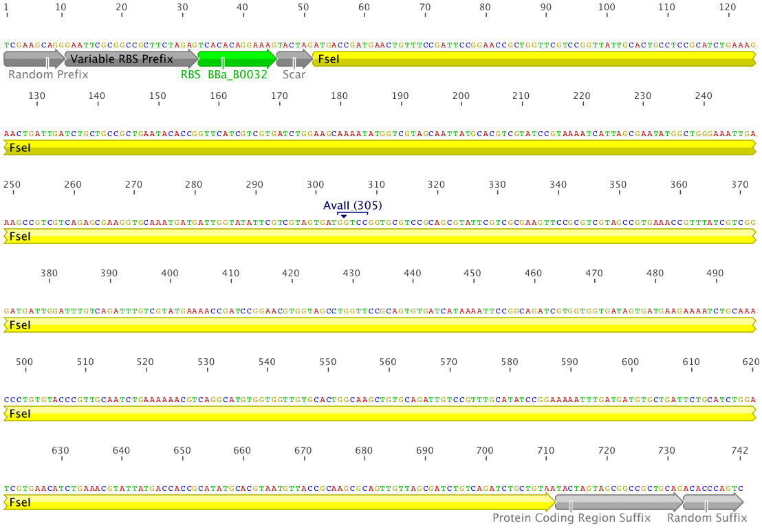Click the FseI annotation on the final sequence row

pyautogui.click(x=275, y=502)
